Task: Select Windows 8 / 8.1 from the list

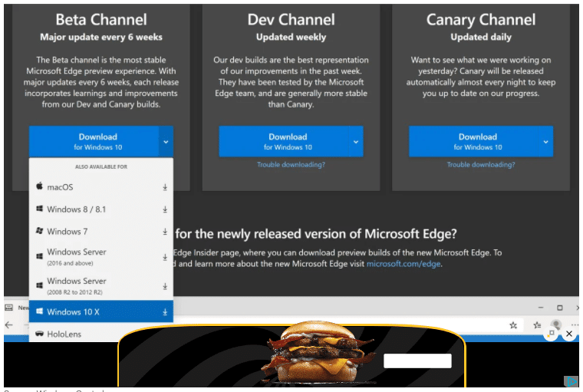Action: click(101, 209)
